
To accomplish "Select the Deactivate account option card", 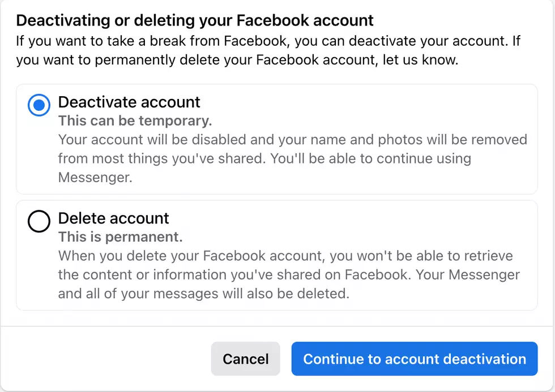I will [277, 139].
